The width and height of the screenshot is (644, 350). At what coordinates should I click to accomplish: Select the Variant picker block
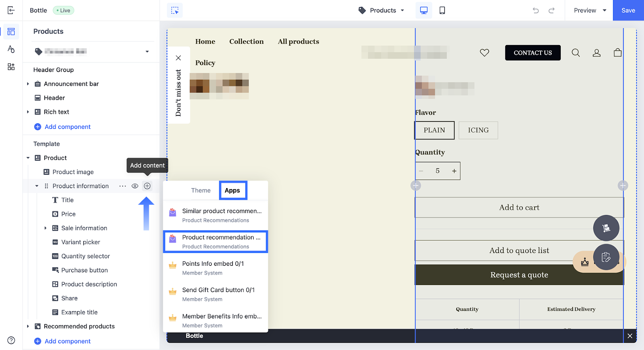pyautogui.click(x=80, y=242)
